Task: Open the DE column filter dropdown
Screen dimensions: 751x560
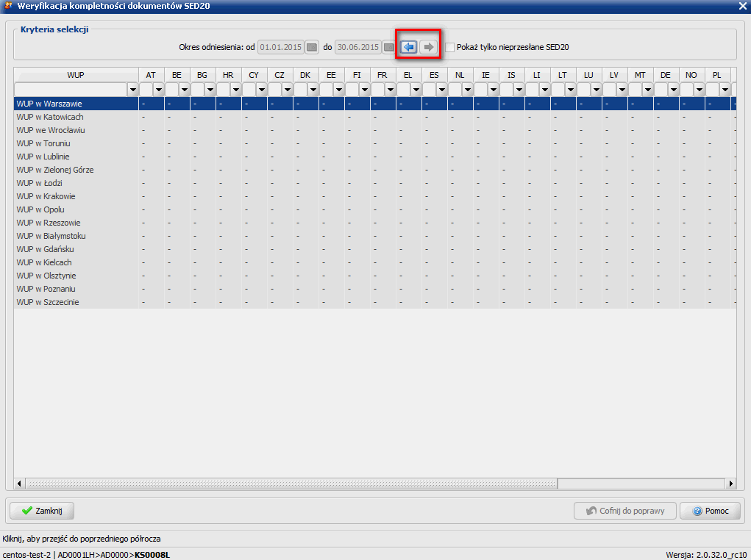Action: (x=674, y=90)
